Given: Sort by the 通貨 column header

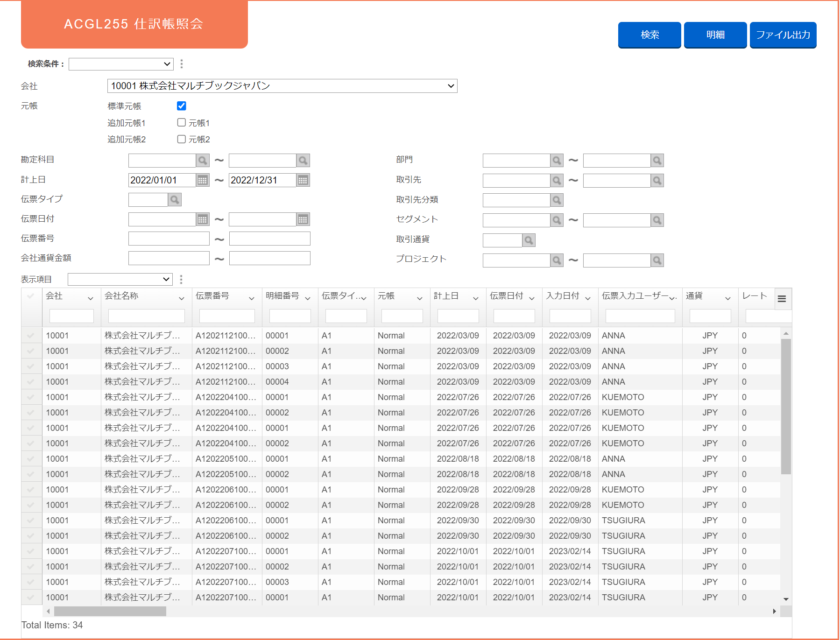Looking at the screenshot, I should tap(694, 296).
